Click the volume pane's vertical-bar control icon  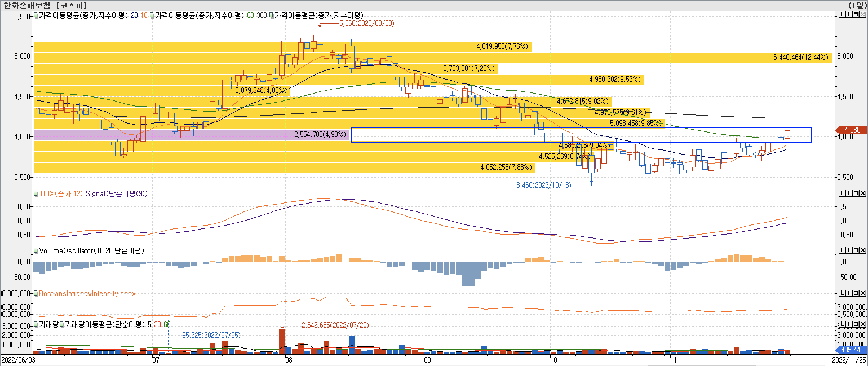[x=849, y=324]
